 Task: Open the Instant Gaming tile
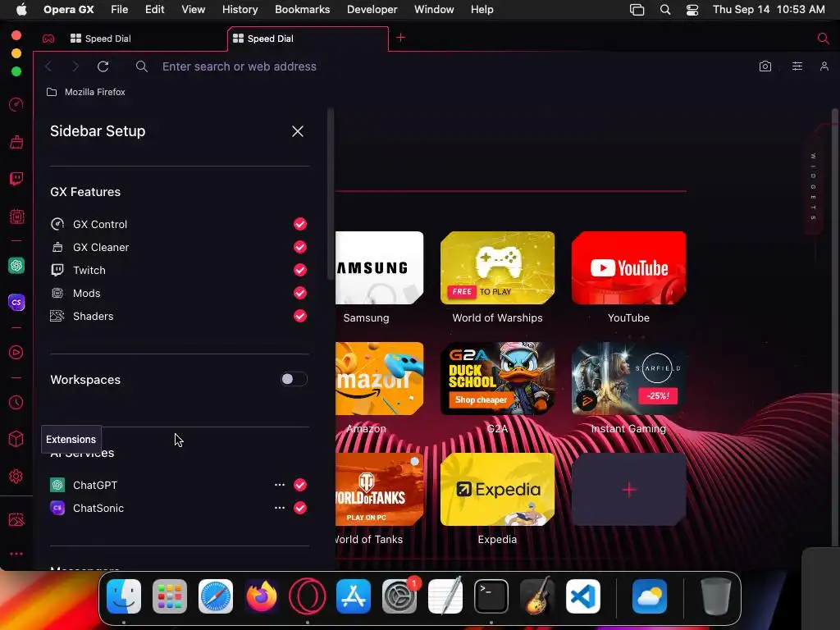(629, 379)
